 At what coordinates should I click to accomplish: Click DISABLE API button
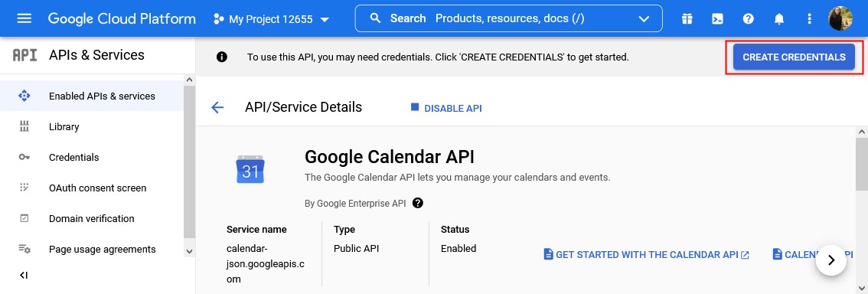(x=446, y=108)
